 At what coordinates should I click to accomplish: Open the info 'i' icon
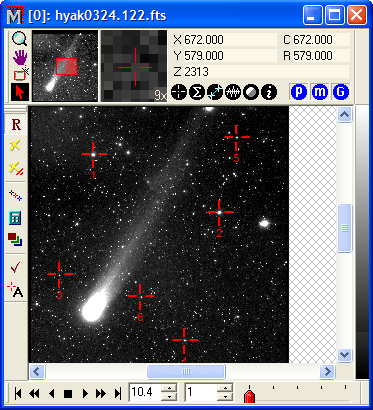(269, 92)
